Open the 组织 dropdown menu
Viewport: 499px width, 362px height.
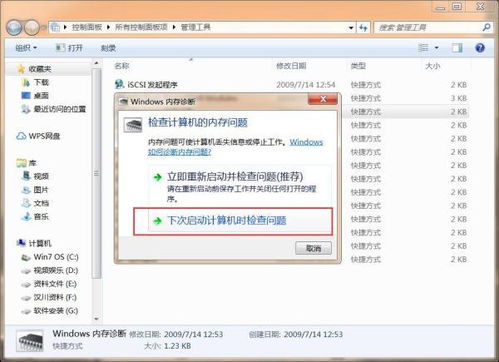[x=26, y=48]
